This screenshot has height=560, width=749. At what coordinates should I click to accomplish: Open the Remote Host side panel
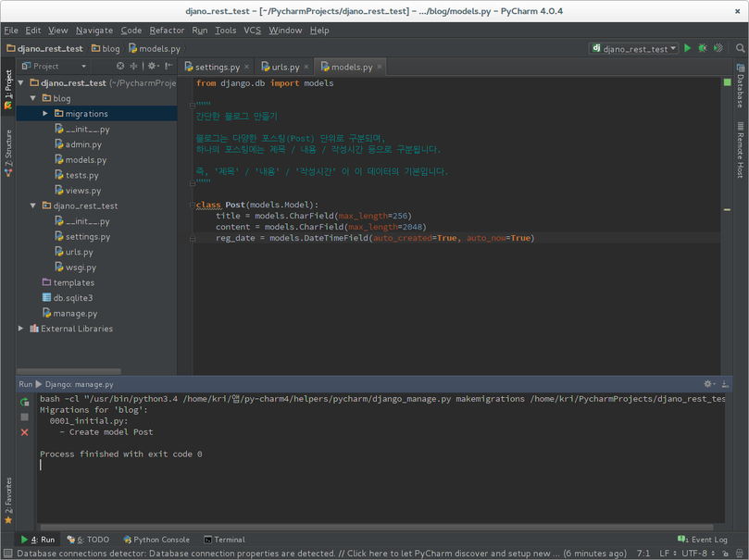[x=741, y=150]
